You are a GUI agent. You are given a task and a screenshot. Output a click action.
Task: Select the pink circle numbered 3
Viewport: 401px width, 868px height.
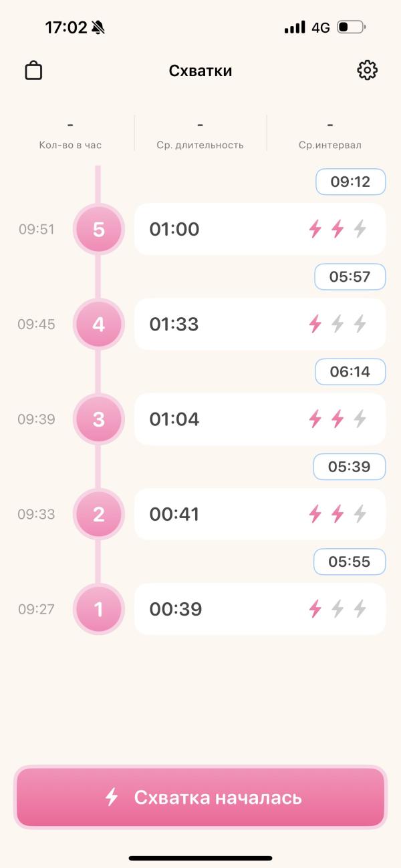[99, 419]
